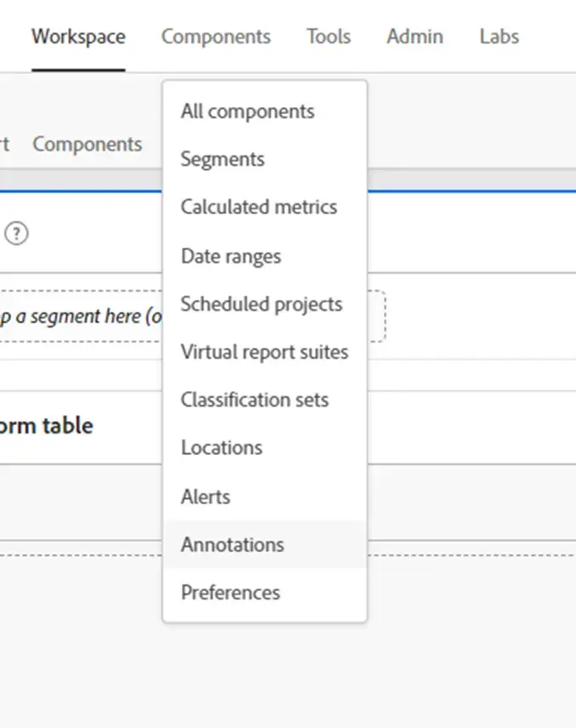
Task: Select All components from the menu
Action: tap(248, 111)
